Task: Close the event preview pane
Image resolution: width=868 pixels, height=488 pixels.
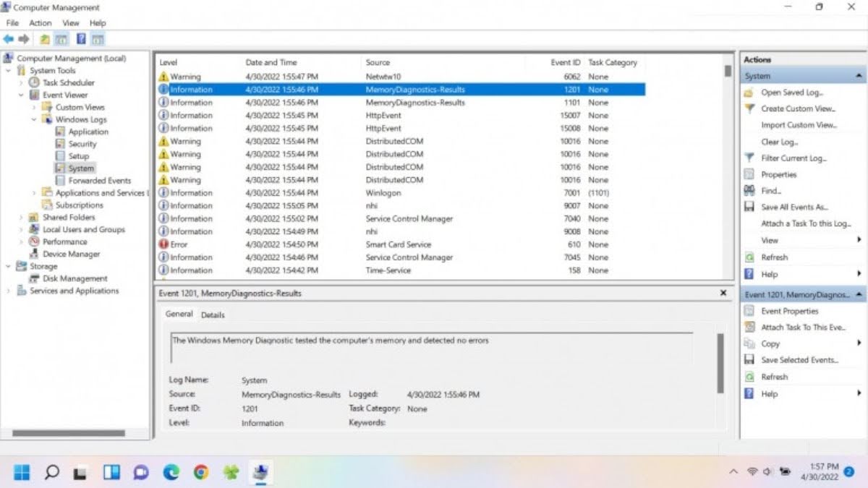Action: tap(723, 294)
